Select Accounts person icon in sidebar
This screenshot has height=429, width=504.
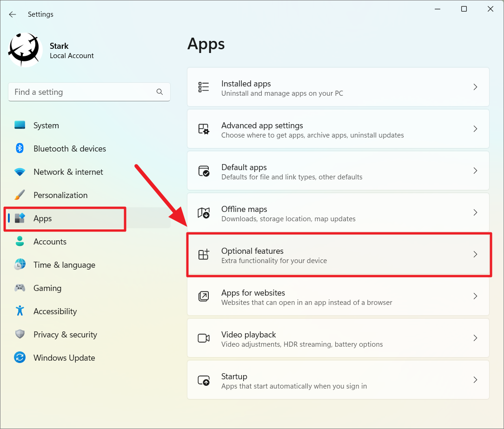point(20,242)
